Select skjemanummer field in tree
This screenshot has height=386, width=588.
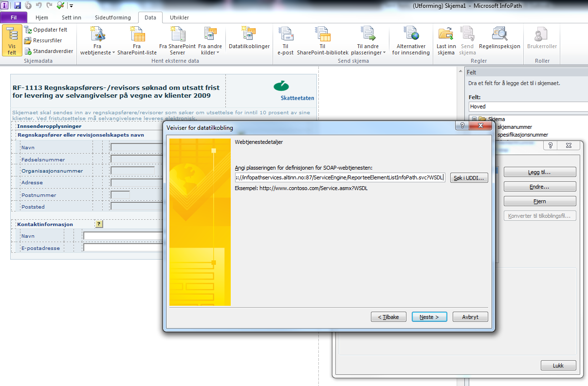(514, 127)
